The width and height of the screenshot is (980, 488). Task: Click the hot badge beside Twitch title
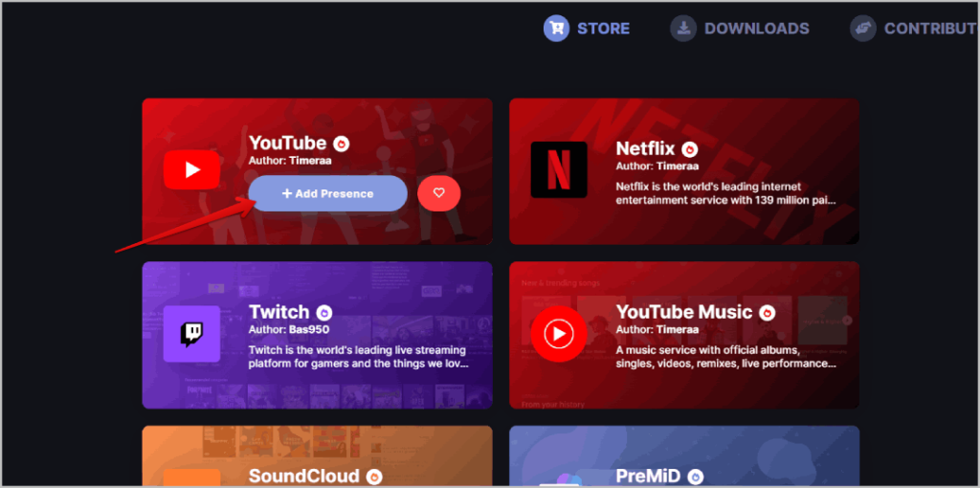323,313
